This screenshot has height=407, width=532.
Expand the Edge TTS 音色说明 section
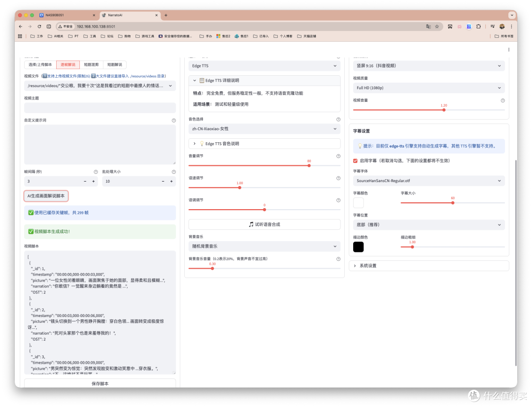[265, 144]
